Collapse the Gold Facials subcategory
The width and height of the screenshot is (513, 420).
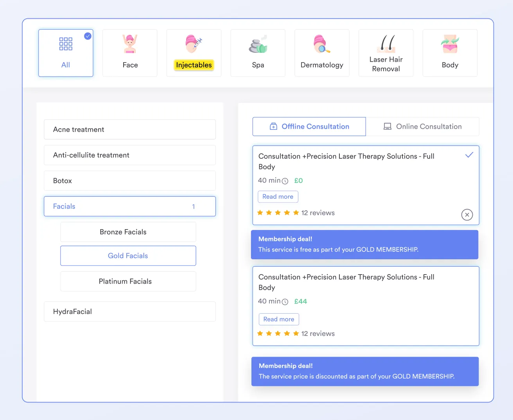128,255
